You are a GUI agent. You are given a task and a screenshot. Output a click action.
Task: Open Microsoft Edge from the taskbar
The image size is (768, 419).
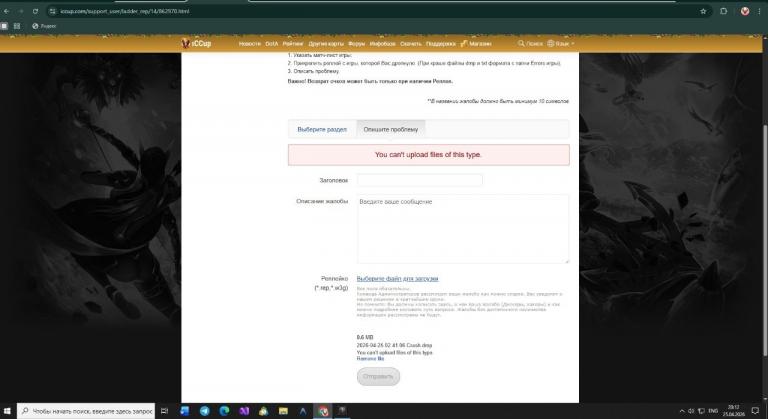click(x=224, y=411)
